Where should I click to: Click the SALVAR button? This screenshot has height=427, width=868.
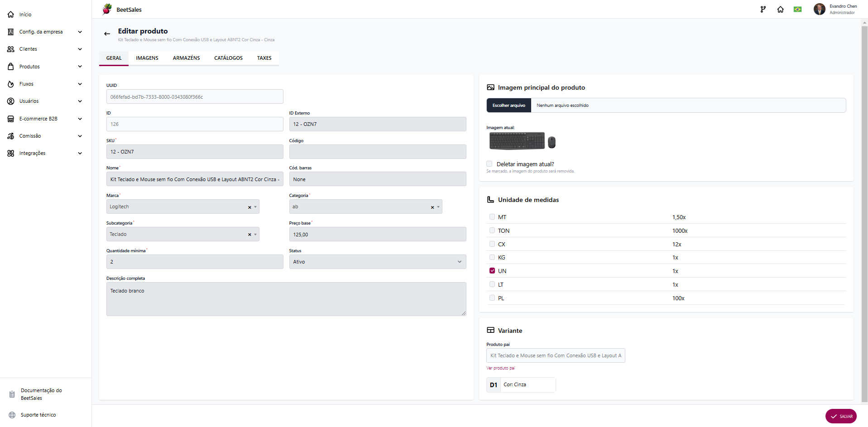tap(841, 416)
